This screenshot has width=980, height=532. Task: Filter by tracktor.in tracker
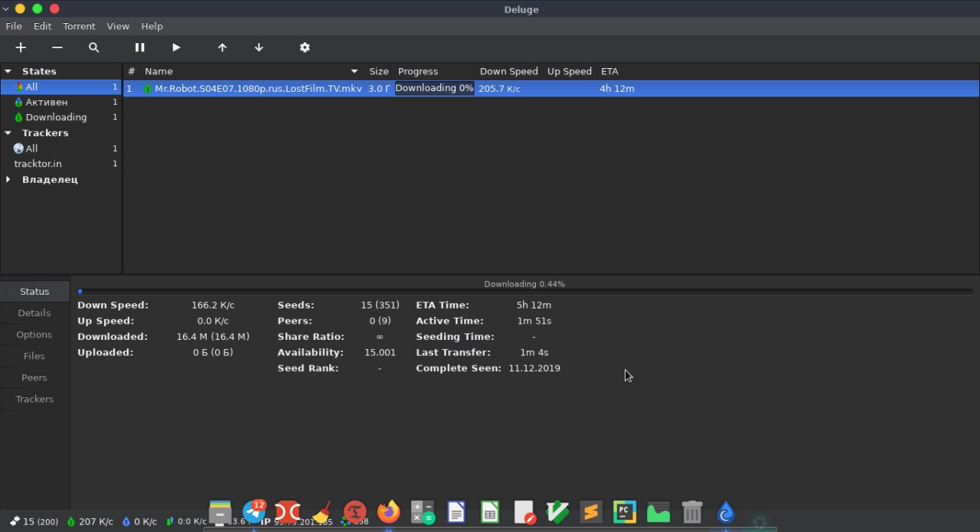[60, 164]
